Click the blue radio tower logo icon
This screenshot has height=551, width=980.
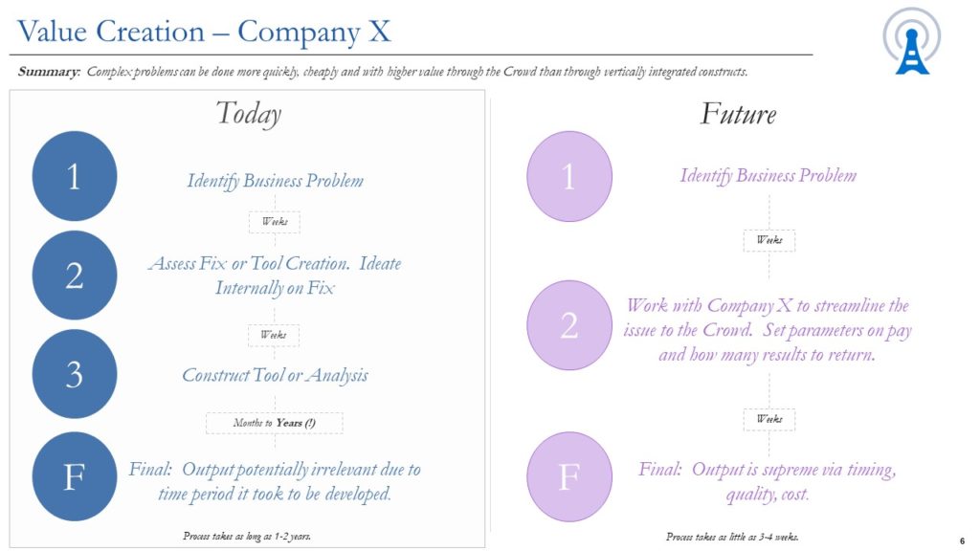[912, 41]
